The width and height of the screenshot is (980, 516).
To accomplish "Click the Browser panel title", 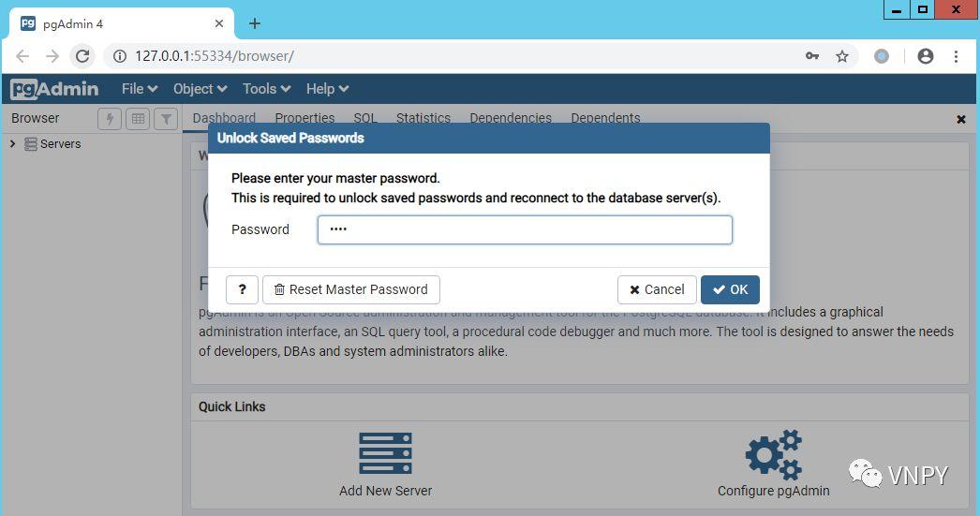I will [35, 118].
